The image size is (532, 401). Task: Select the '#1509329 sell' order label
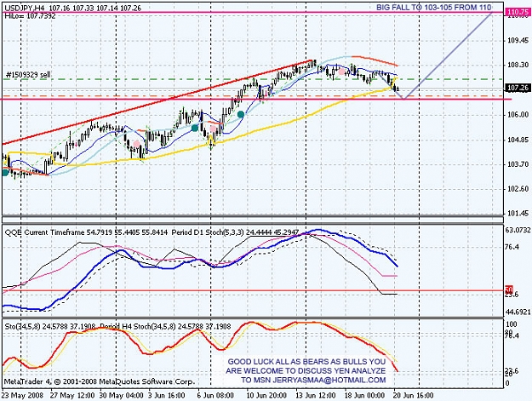[28, 75]
